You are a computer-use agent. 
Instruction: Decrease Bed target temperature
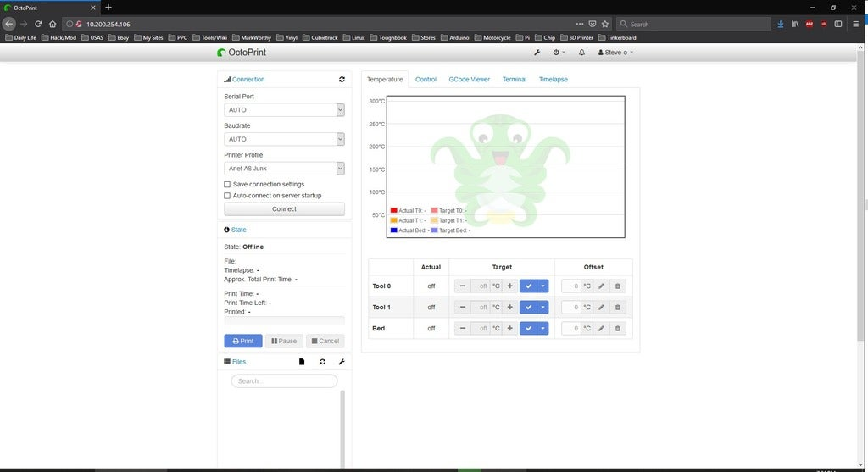pos(463,328)
